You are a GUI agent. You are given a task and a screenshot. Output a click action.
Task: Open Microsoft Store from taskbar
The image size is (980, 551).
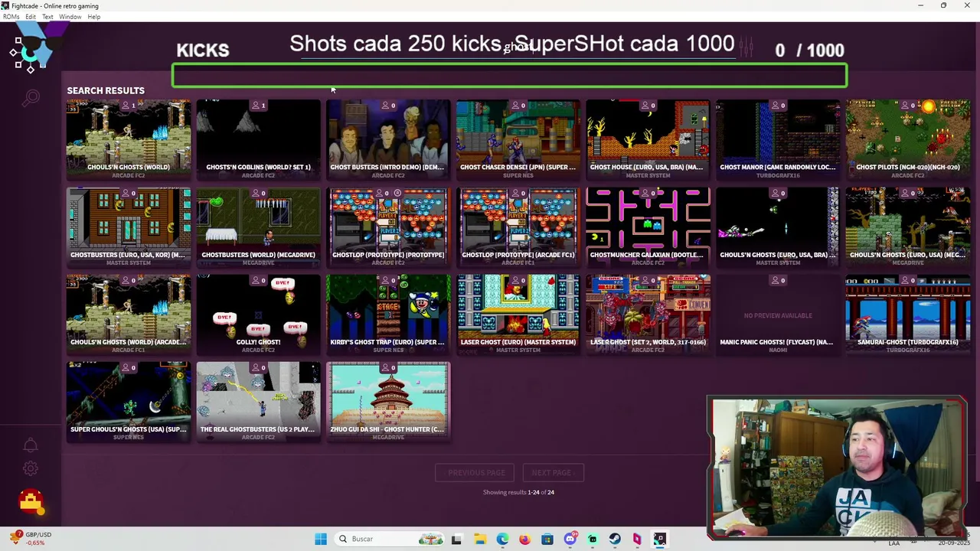point(547,539)
